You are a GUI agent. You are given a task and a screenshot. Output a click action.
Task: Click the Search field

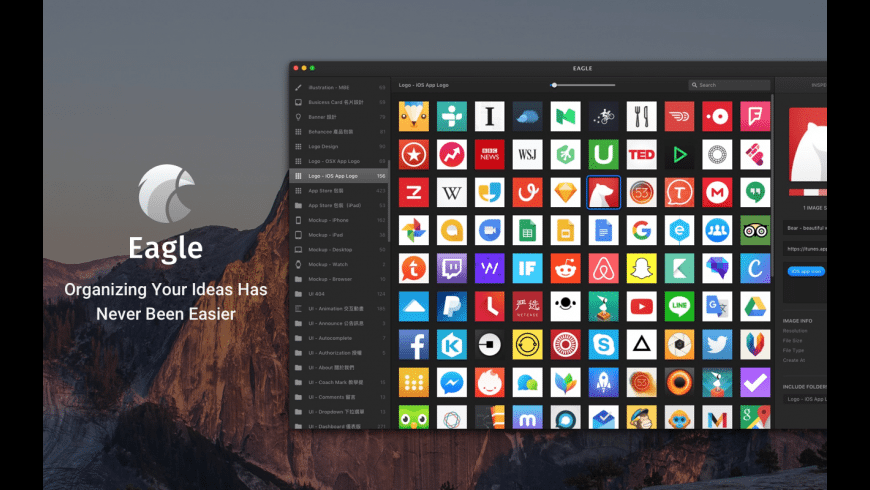coord(729,85)
